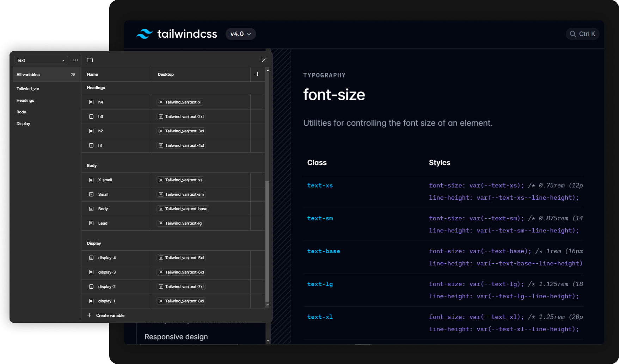Viewport: 619px width, 364px height.
Task: Click the Tailwind_var/text-base alias chip
Action: [x=183, y=209]
